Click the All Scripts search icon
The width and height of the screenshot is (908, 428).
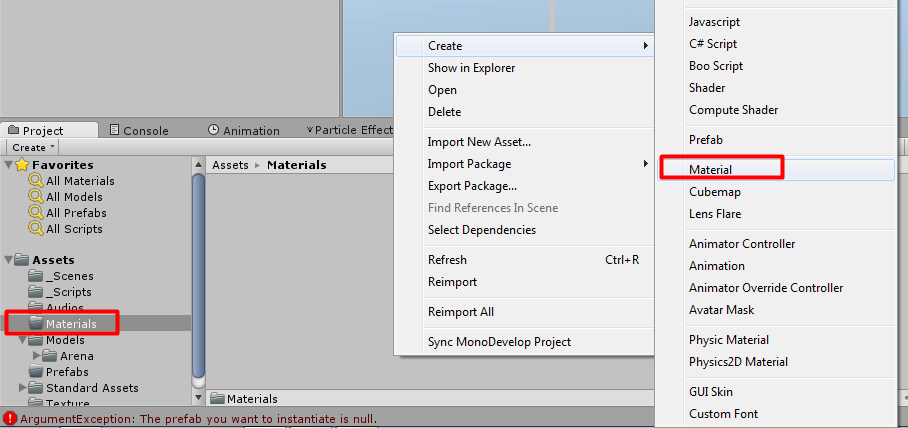[x=36, y=229]
